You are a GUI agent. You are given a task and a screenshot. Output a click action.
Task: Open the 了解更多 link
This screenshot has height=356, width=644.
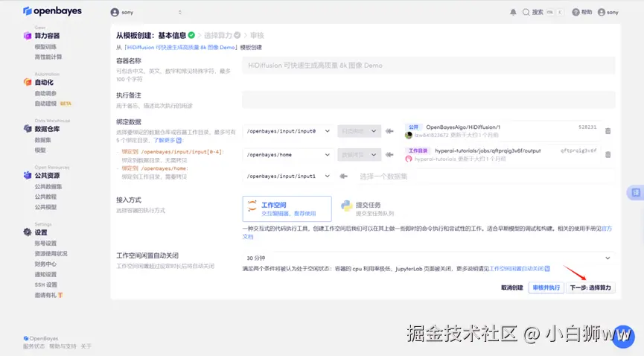[x=165, y=141]
